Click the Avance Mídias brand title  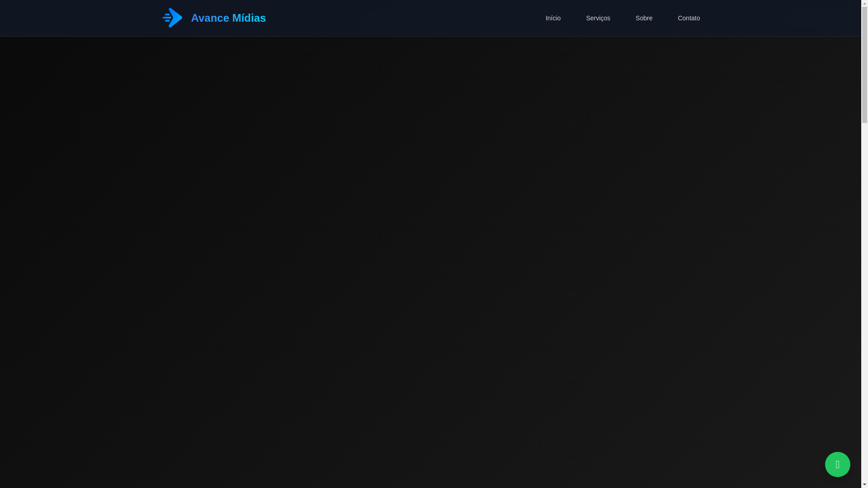[228, 18]
